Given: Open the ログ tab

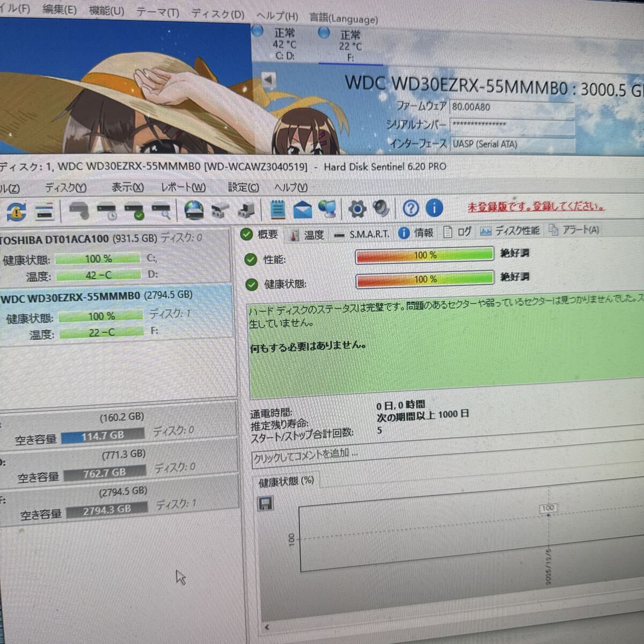Looking at the screenshot, I should pyautogui.click(x=457, y=232).
